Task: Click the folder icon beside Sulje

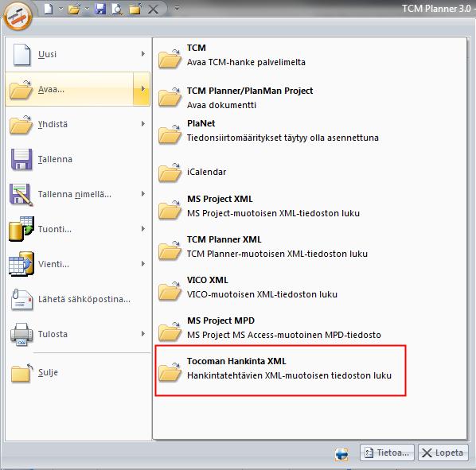Action: pos(21,372)
